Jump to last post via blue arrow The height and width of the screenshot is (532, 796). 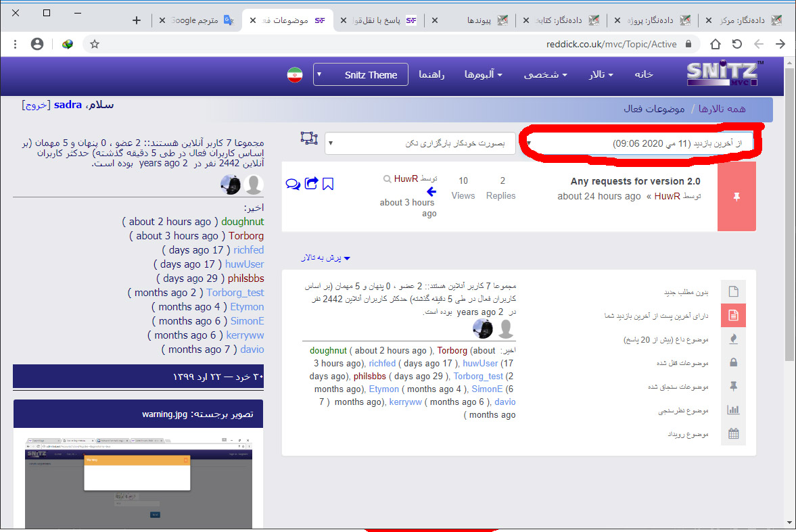point(431,192)
